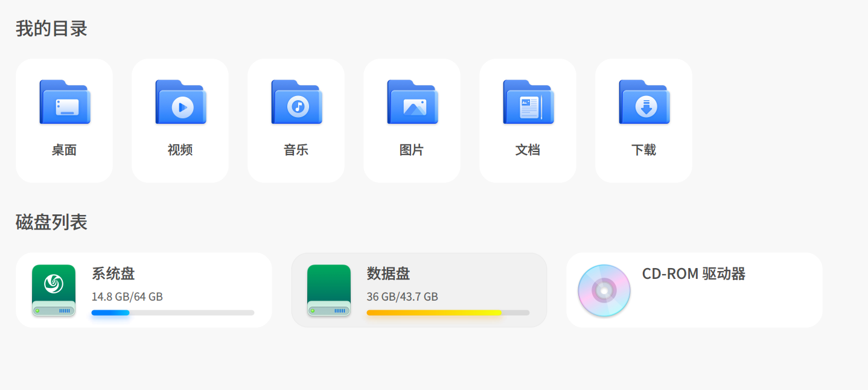Image resolution: width=868 pixels, height=390 pixels.
Task: Open the 音乐 (Music) folder
Action: point(296,103)
